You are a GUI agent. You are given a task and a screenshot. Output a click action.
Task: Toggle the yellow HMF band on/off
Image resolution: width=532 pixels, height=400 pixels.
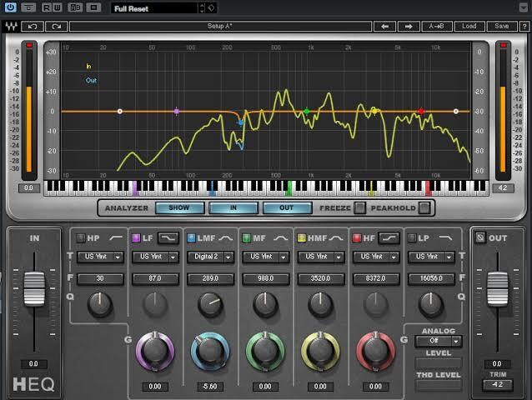pyautogui.click(x=302, y=238)
